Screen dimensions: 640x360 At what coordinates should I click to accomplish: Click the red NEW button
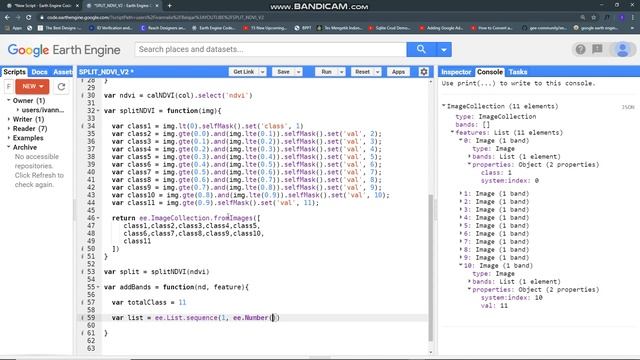(32, 87)
